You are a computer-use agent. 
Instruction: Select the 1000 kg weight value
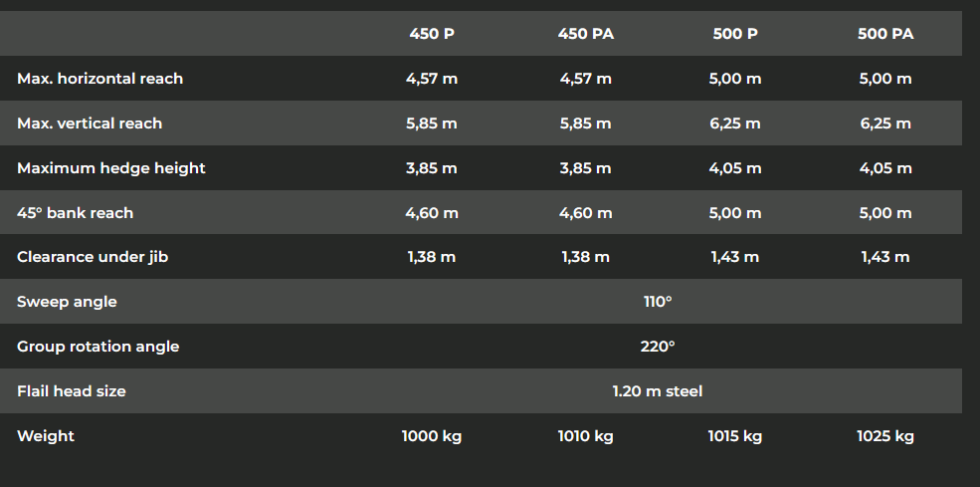click(432, 436)
